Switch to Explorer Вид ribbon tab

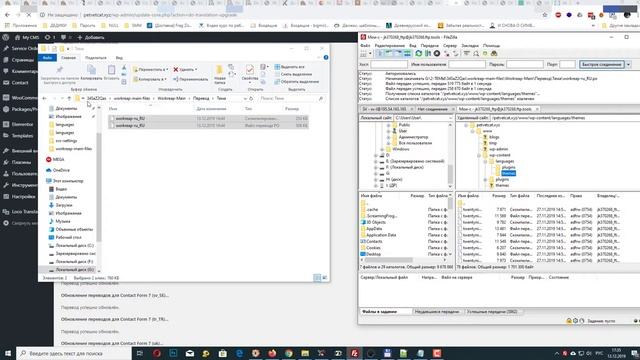coord(119,58)
